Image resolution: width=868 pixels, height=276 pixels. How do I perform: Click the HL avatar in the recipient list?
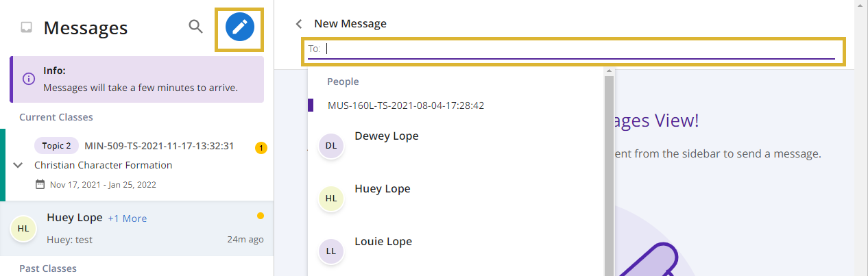click(330, 198)
